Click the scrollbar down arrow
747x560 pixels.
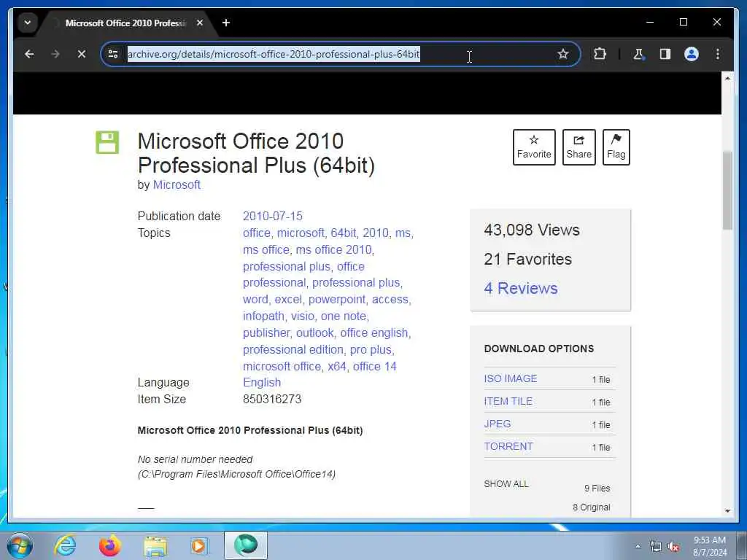727,511
